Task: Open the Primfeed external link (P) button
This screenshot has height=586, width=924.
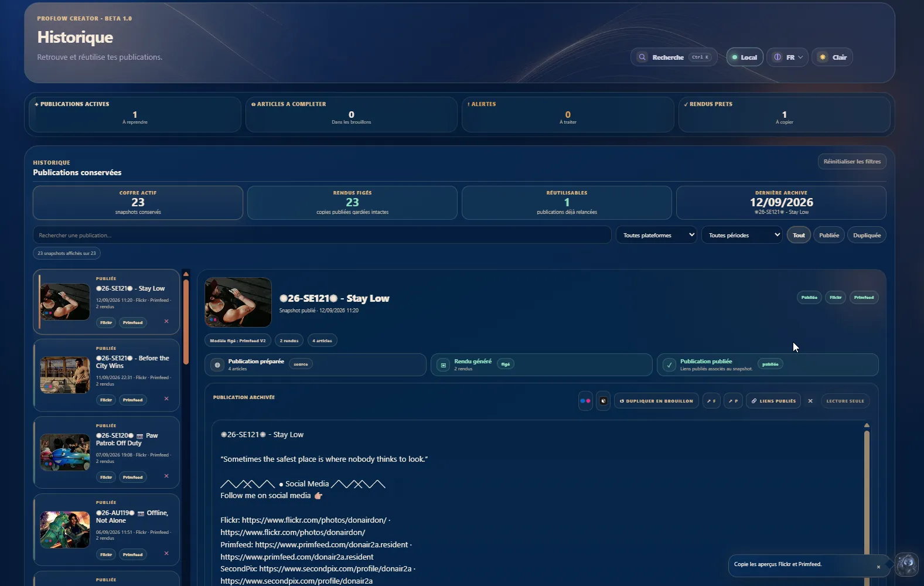Action: click(733, 401)
